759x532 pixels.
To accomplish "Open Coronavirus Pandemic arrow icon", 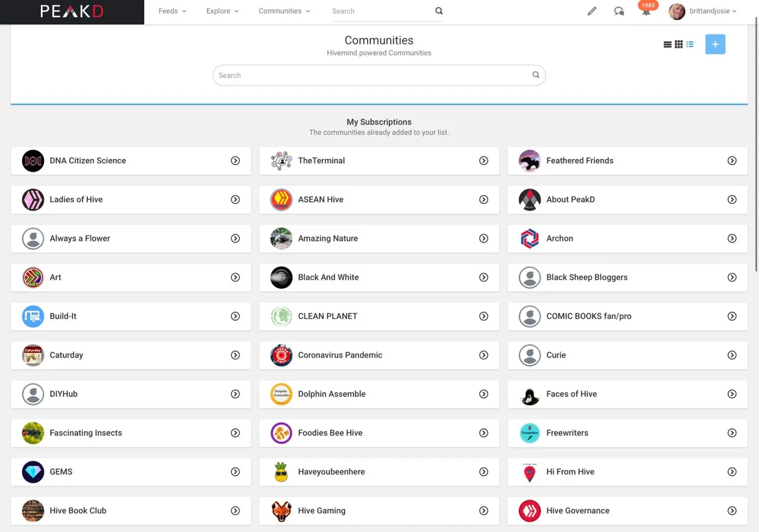I will point(484,355).
